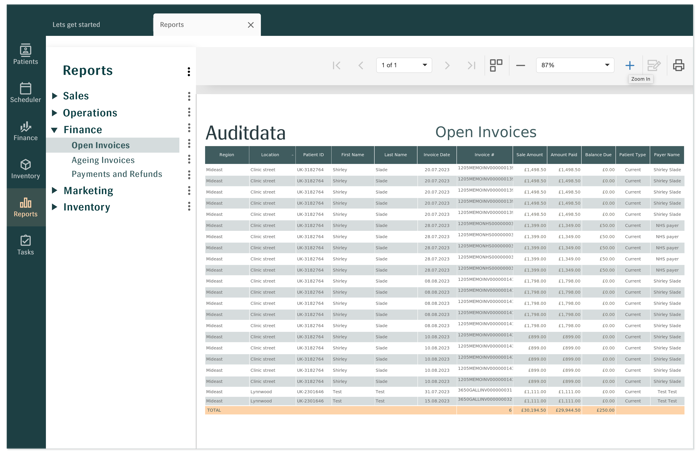Open options menu for Sales row

[189, 96]
